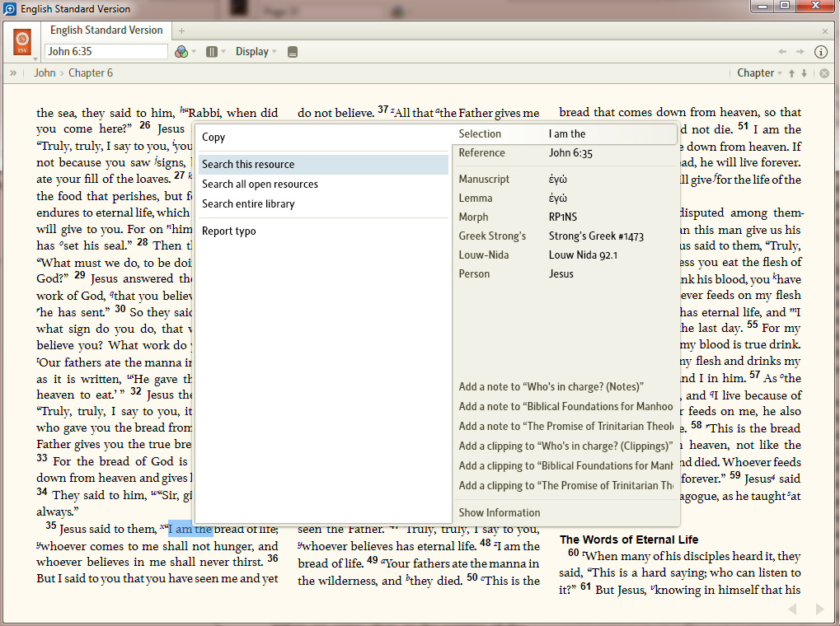Select the Reference John 6:35 row
The width and height of the screenshot is (840, 626).
(566, 153)
